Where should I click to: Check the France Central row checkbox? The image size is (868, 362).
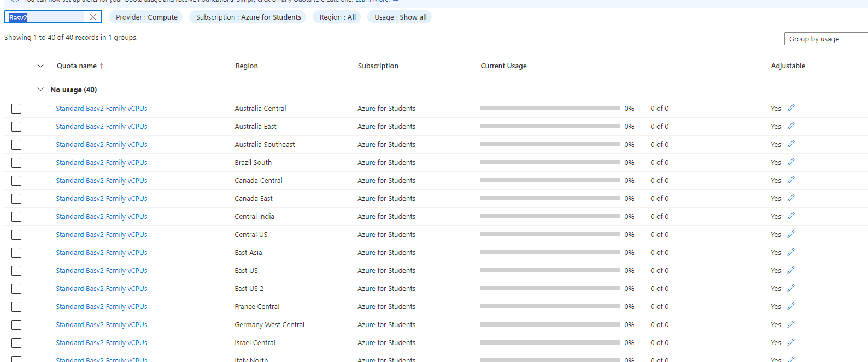[16, 307]
